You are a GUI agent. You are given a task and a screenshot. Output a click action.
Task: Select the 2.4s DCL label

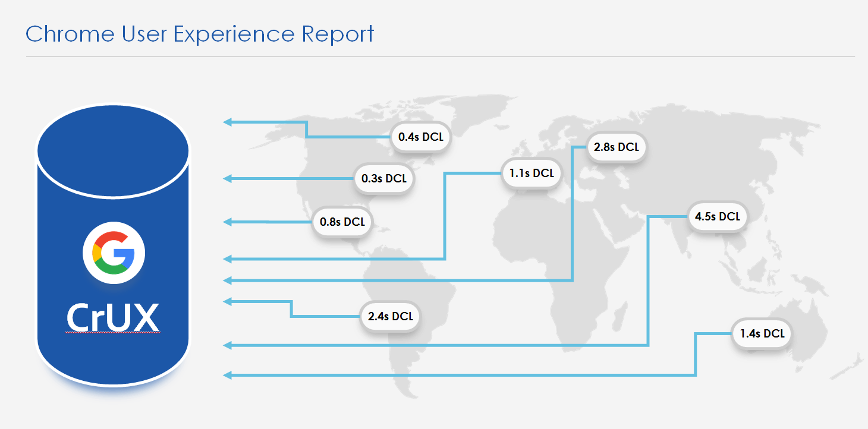(391, 316)
